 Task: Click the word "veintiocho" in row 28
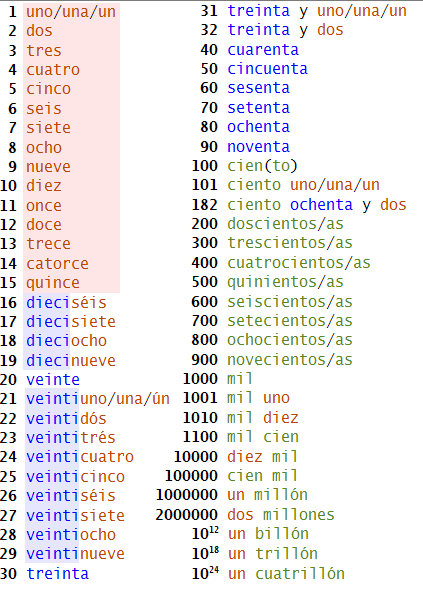click(x=71, y=535)
